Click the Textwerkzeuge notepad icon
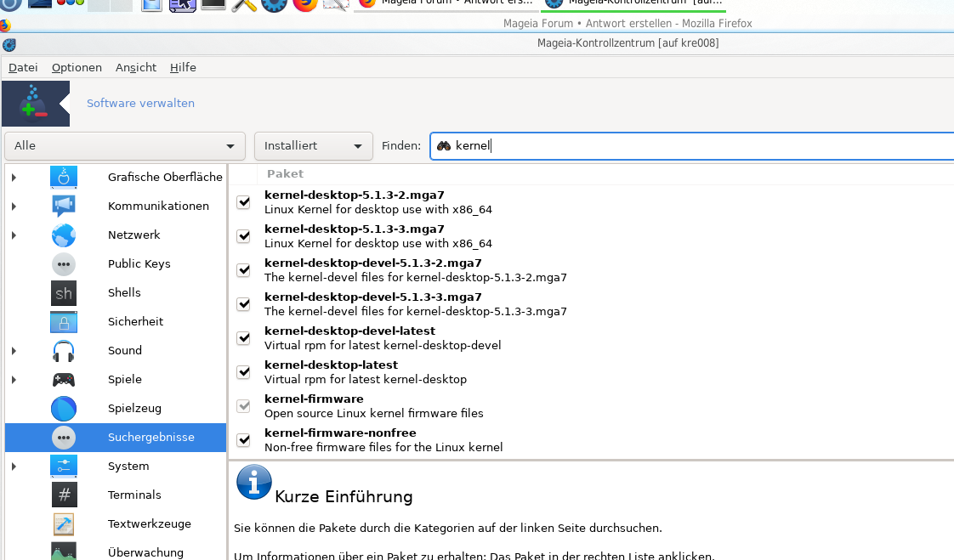Screen dimensions: 954x560 pyautogui.click(x=63, y=524)
